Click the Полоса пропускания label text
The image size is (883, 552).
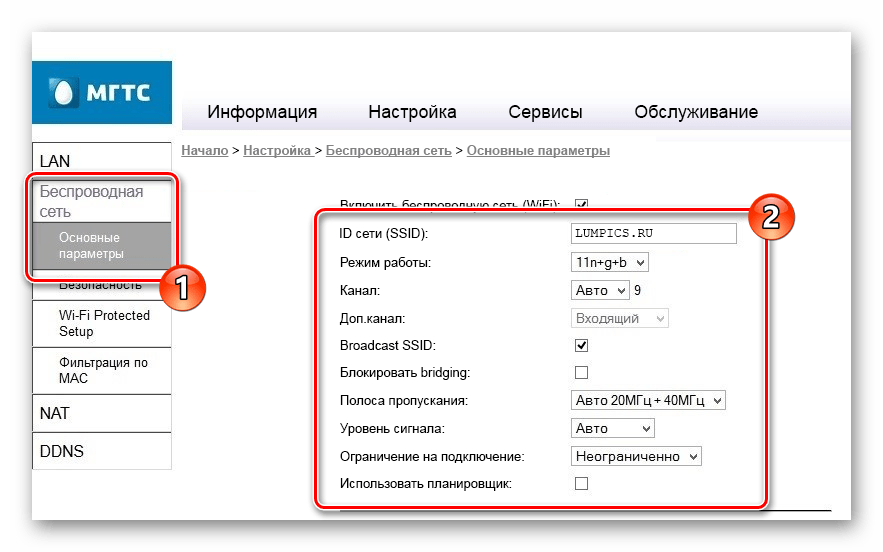coord(404,400)
